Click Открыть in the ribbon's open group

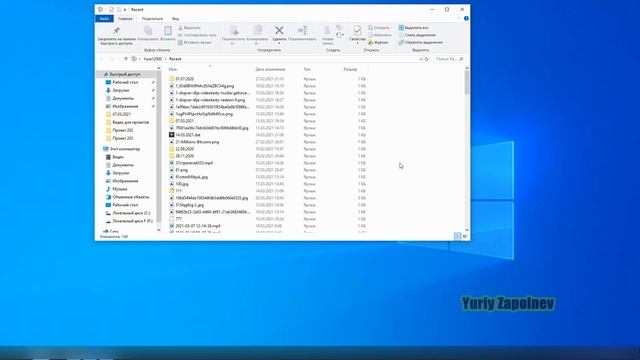coord(379,28)
